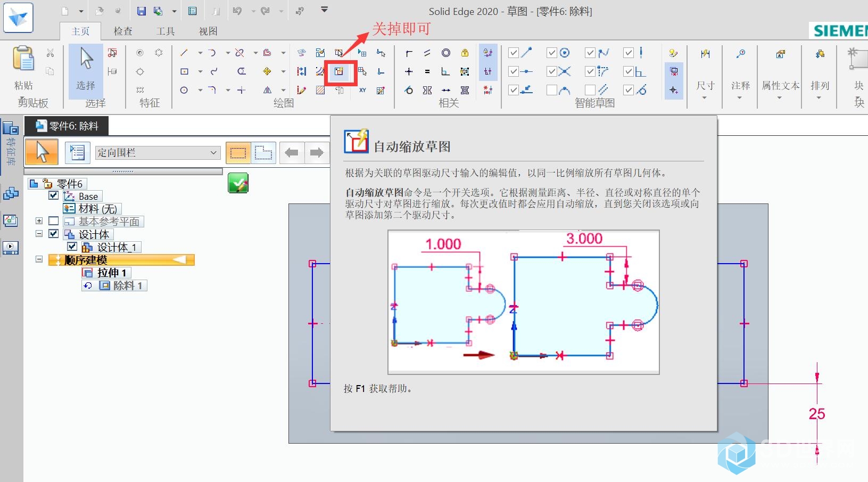Uncheck the Base coordinate system checkbox in tree

[54, 195]
